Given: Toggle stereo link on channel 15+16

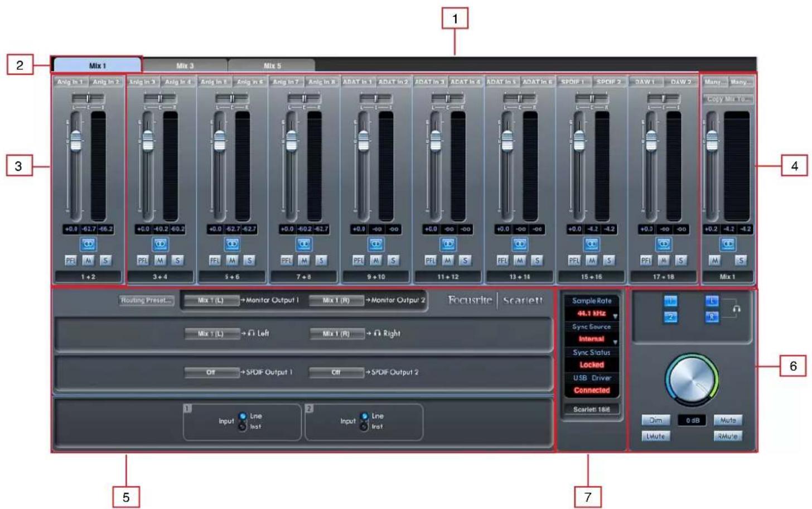Looking at the screenshot, I should pos(591,244).
